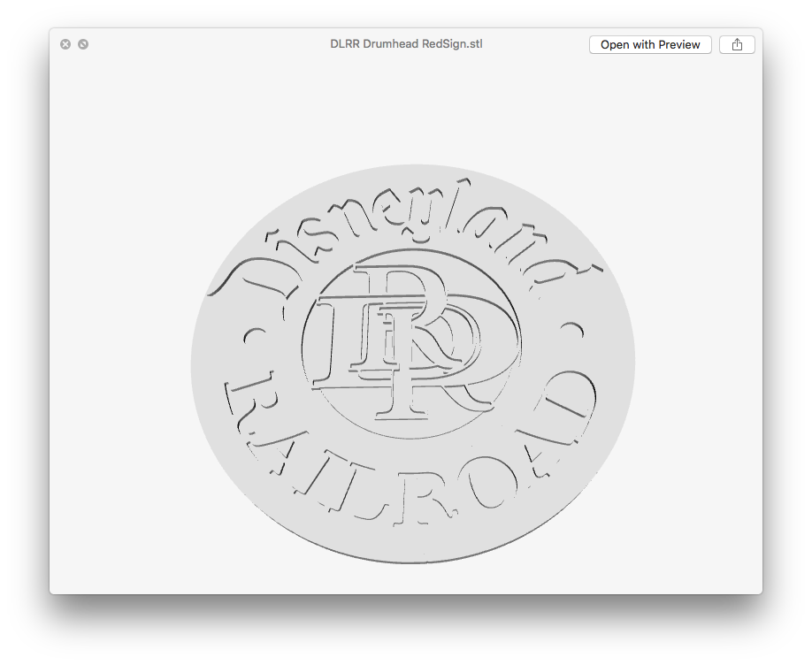The width and height of the screenshot is (812, 665).
Task: Click the Open with Preview button
Action: (x=650, y=45)
